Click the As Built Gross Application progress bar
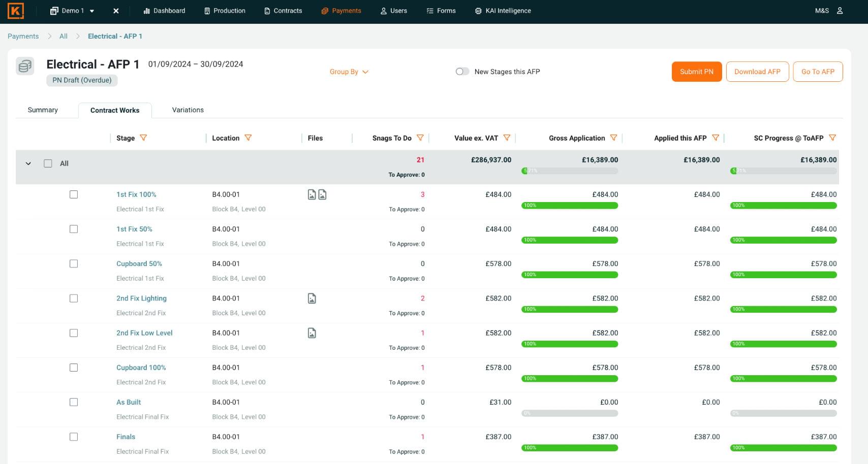Viewport: 868px width, 464px height. tap(569, 413)
